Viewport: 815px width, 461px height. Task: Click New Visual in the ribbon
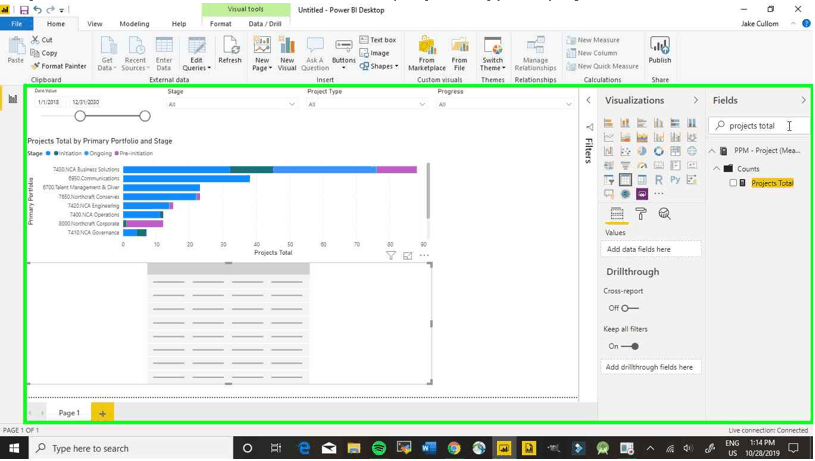click(287, 54)
